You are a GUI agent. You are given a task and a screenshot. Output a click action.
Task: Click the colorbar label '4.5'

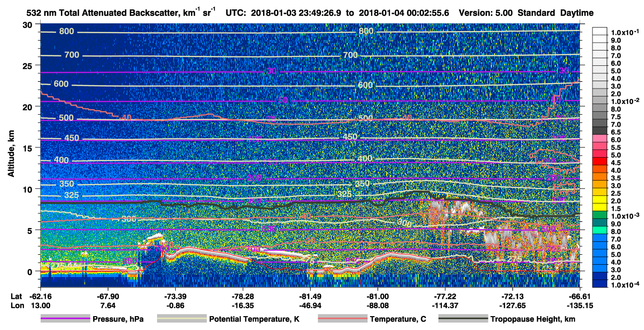(x=615, y=163)
